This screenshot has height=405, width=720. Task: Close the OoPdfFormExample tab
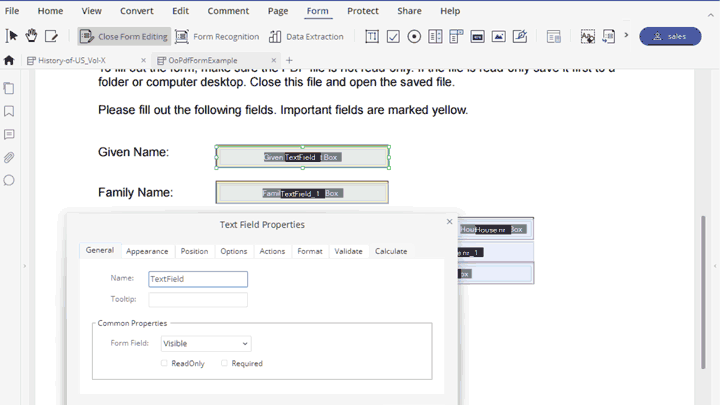click(x=274, y=60)
